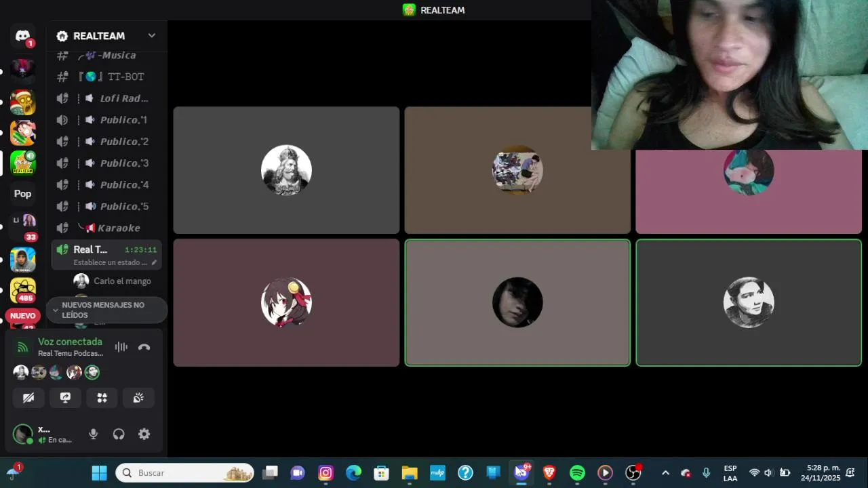Select the black-and-white portrait speaking tile

tap(749, 302)
